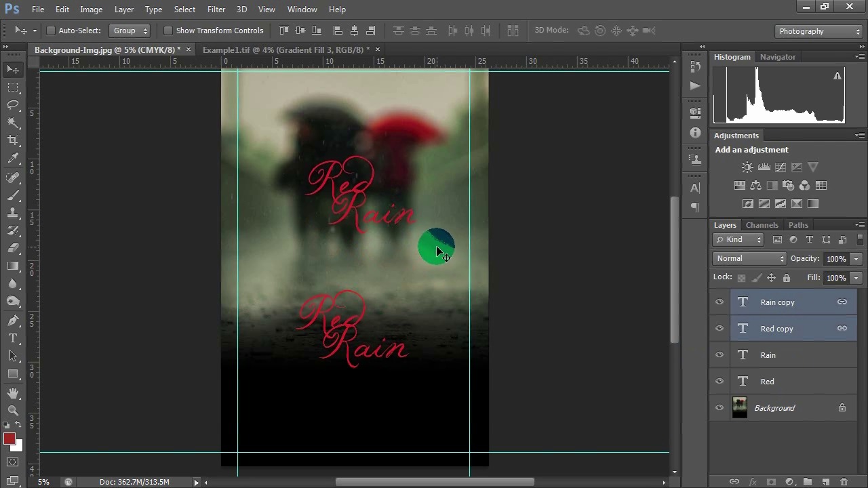
Task: Select the Horizontal Type tool
Action: 13,338
